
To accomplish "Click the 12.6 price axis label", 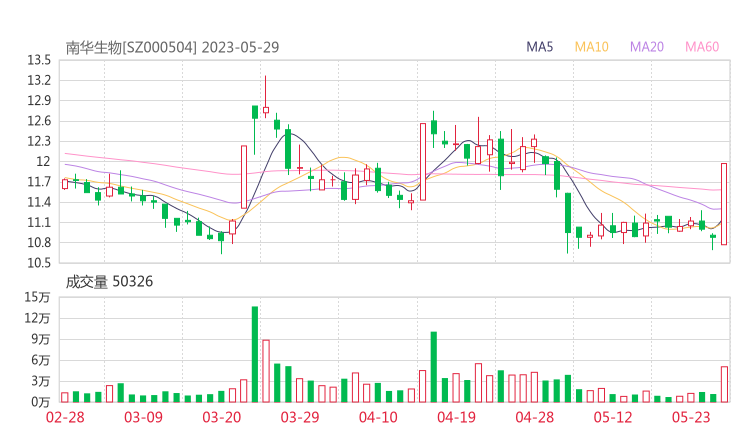I will 39,121.
